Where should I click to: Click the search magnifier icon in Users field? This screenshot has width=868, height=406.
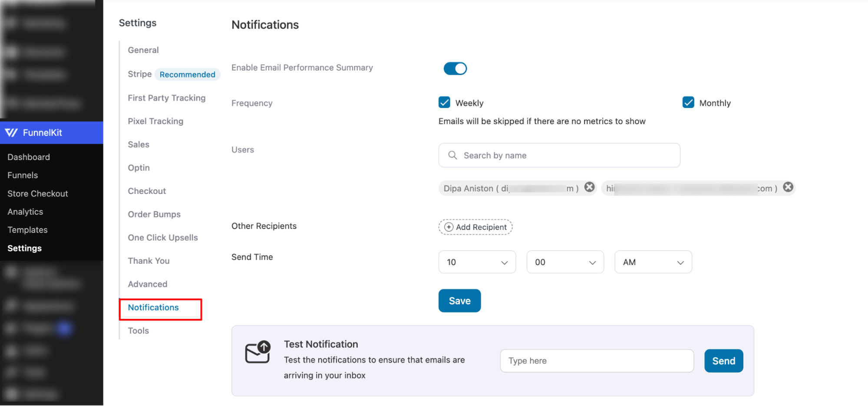(452, 155)
